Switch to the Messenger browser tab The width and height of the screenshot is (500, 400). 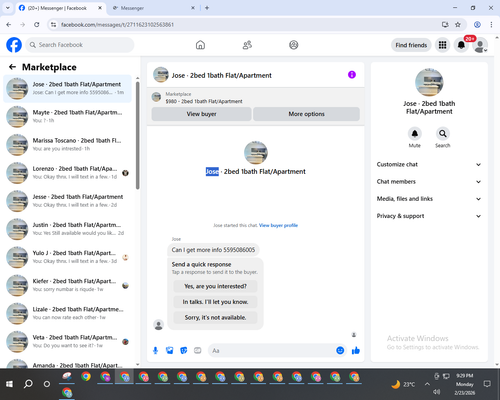[x=153, y=8]
